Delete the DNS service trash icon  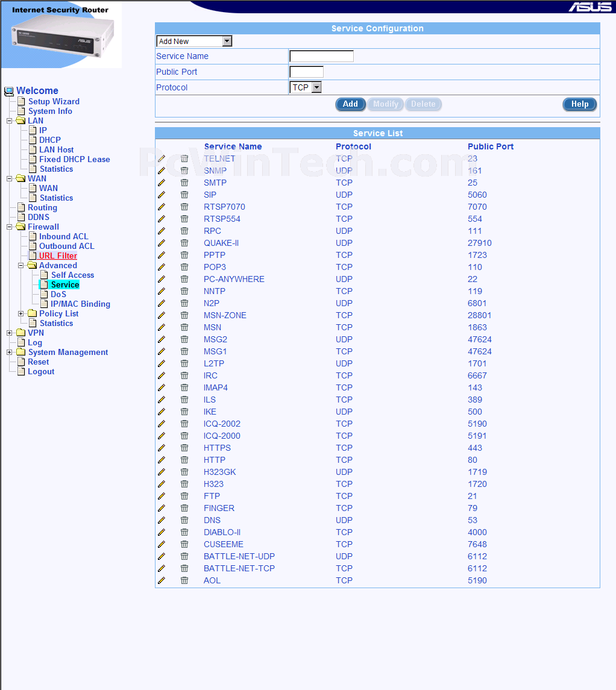pyautogui.click(x=184, y=520)
